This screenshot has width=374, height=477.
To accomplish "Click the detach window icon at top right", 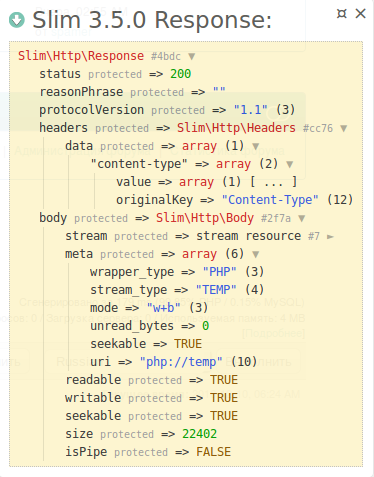I will click(342, 14).
